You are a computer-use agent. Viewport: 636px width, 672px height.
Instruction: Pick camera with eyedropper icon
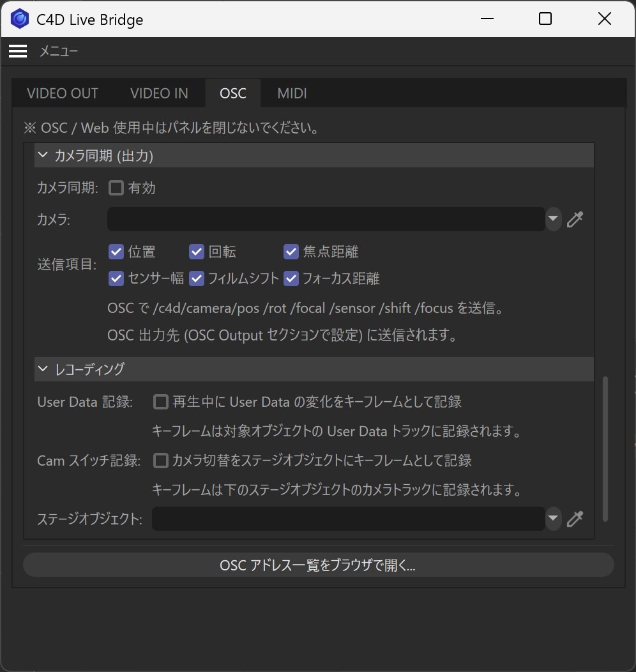pyautogui.click(x=575, y=219)
